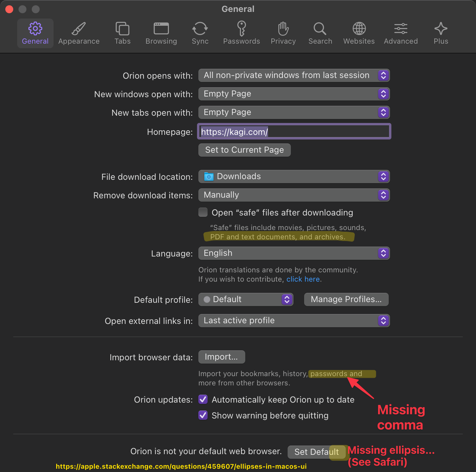Screen dimensions: 476x472
Task: Follow the click here translations link
Action: pos(303,279)
